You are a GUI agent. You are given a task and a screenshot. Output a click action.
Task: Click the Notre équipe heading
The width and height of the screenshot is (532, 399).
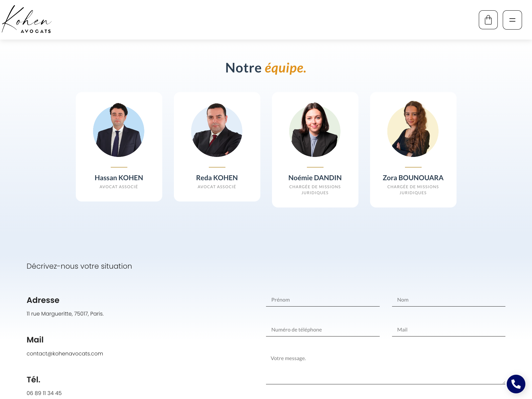coord(266,68)
